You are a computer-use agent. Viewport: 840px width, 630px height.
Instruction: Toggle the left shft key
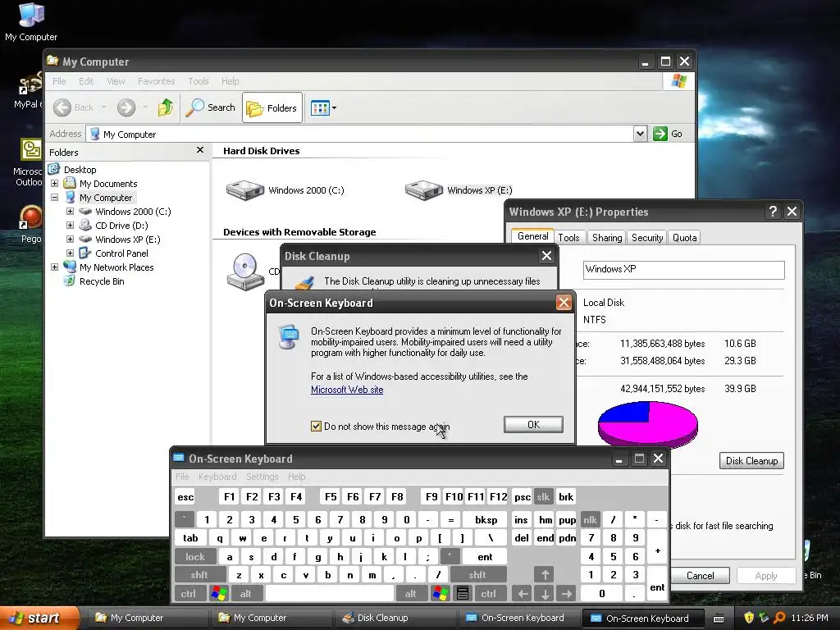pyautogui.click(x=199, y=575)
